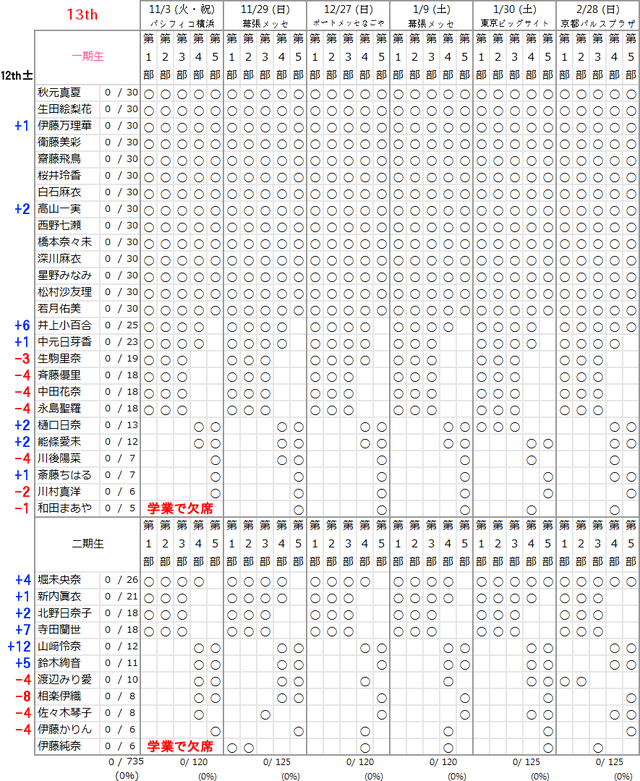Click member name "齋藤飛鳥"
Viewport: 640px width, 781px height.
pos(59,159)
